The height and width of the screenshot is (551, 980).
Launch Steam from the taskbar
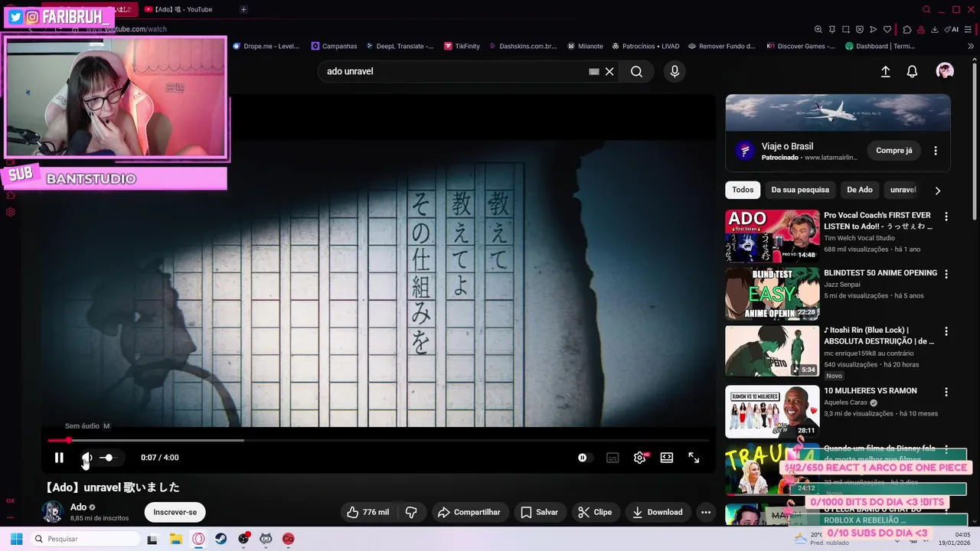(220, 539)
